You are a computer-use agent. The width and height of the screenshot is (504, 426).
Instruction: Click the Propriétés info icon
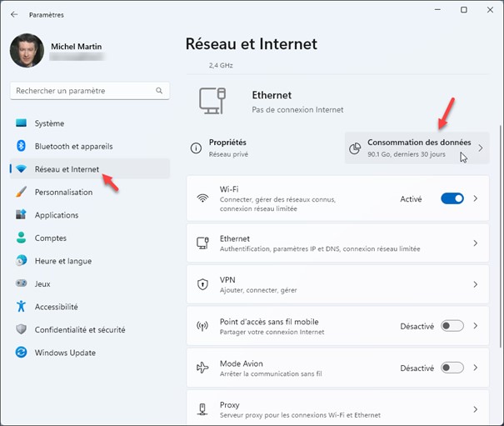pos(196,148)
